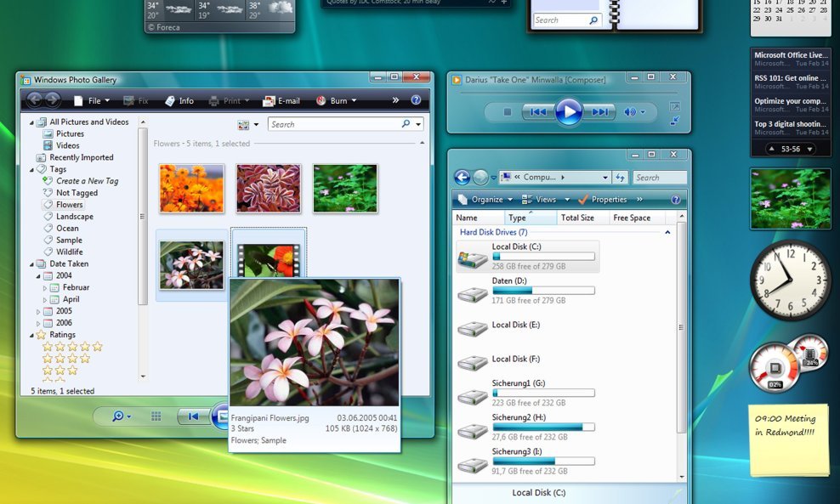
Task: Collapse the Flowers group header arrow
Action: [423, 143]
